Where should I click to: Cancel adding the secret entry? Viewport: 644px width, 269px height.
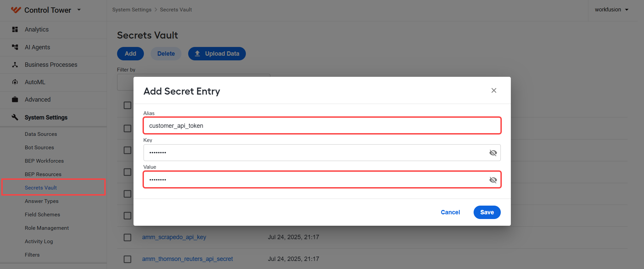450,212
